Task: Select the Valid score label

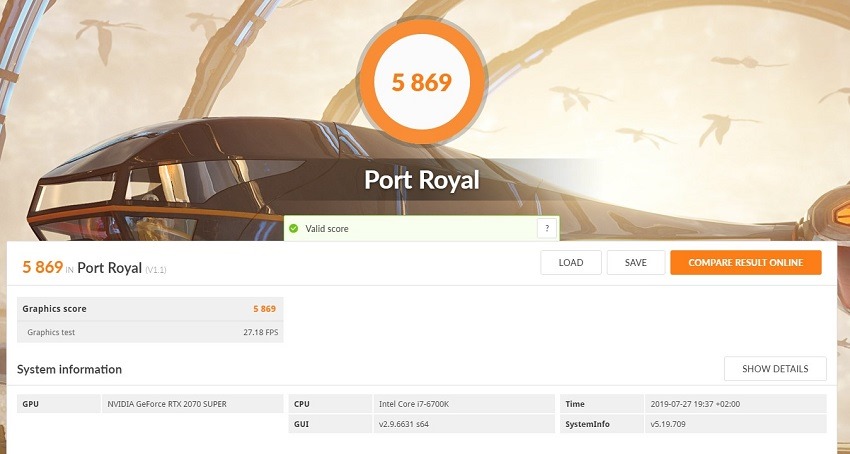Action: pos(327,229)
